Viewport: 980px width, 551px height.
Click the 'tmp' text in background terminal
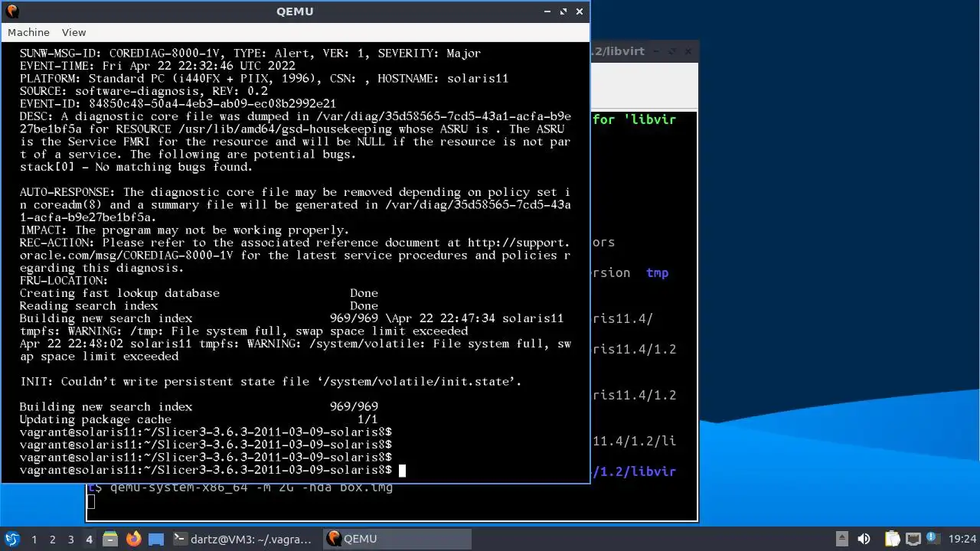coord(657,272)
